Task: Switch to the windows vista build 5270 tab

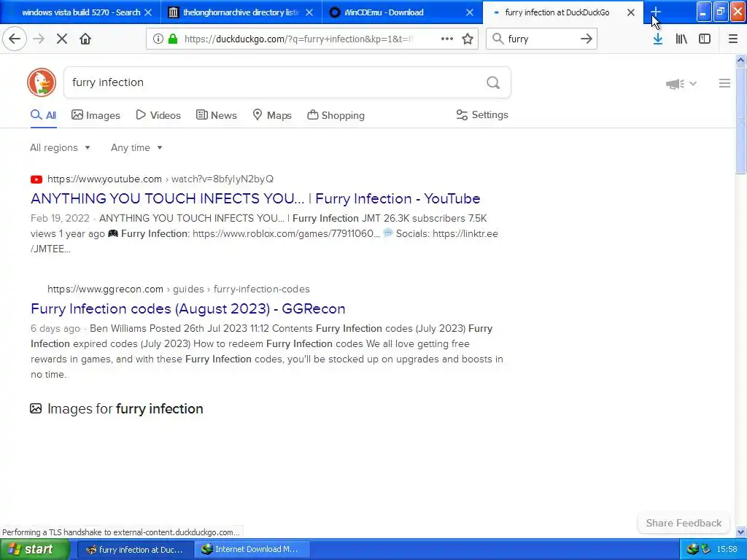Action: tap(80, 12)
